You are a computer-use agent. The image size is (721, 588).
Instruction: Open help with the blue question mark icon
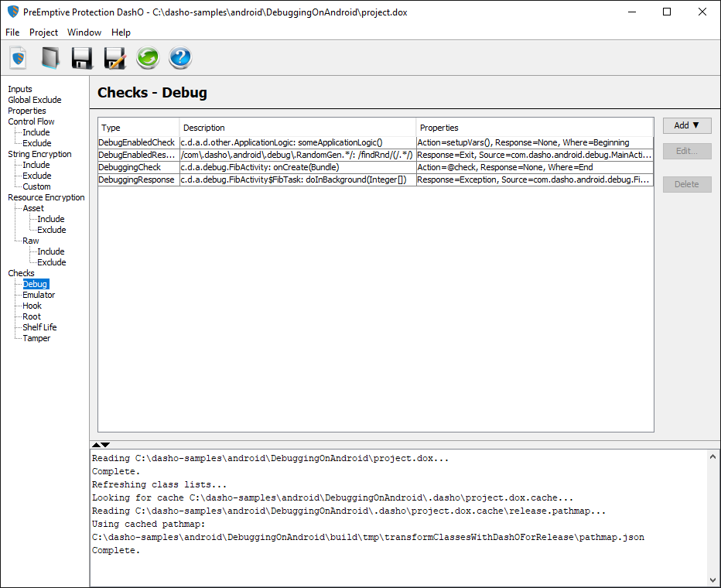click(x=179, y=58)
